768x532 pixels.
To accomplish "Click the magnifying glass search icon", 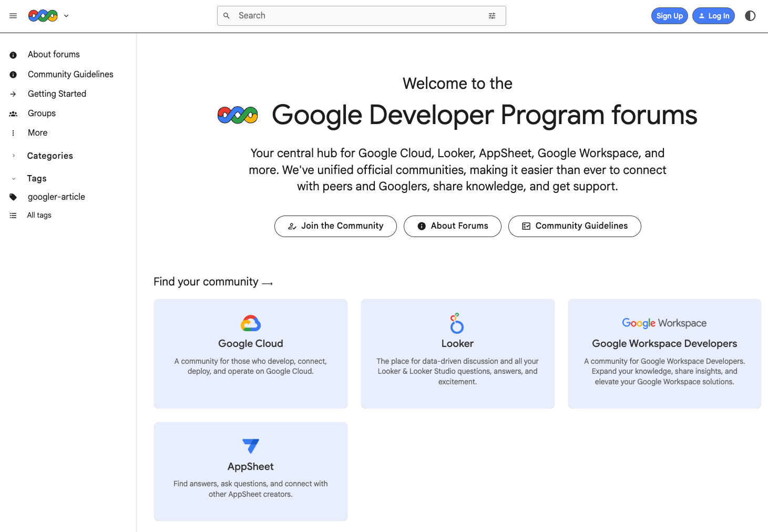I will point(227,16).
